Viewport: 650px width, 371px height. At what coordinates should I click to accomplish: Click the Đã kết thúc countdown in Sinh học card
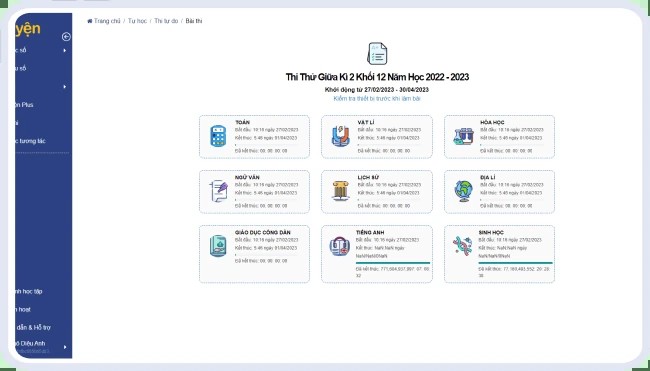[514, 272]
